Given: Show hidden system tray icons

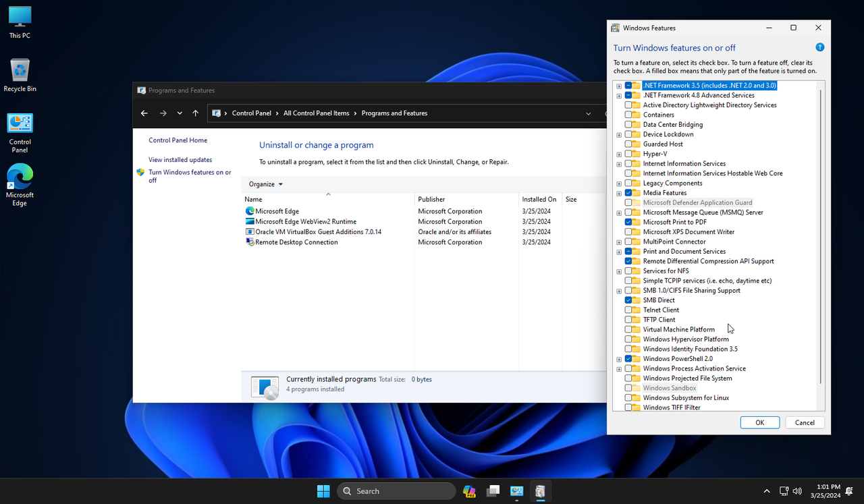Looking at the screenshot, I should coord(767,491).
